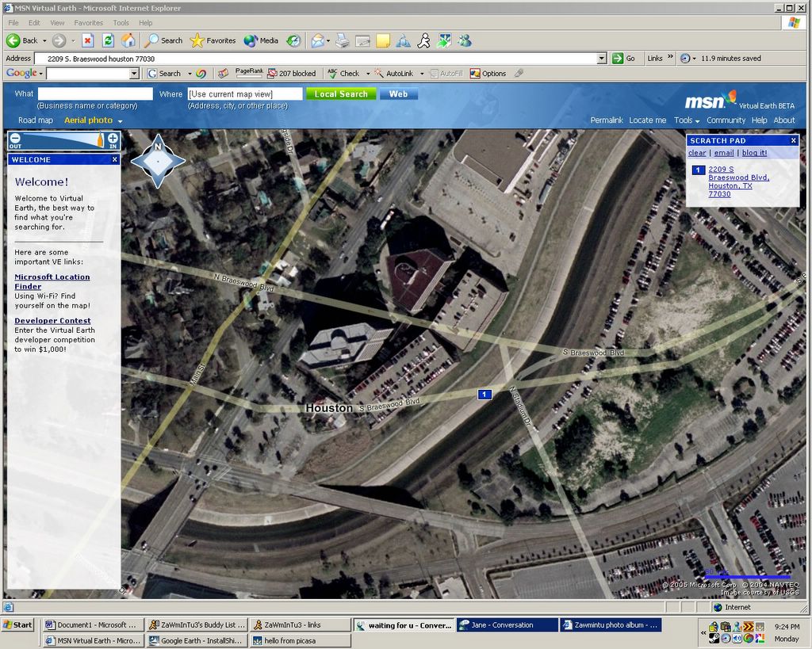This screenshot has width=812, height=649.
Task: Expand the AutoLink dropdown arrow
Action: click(422, 74)
